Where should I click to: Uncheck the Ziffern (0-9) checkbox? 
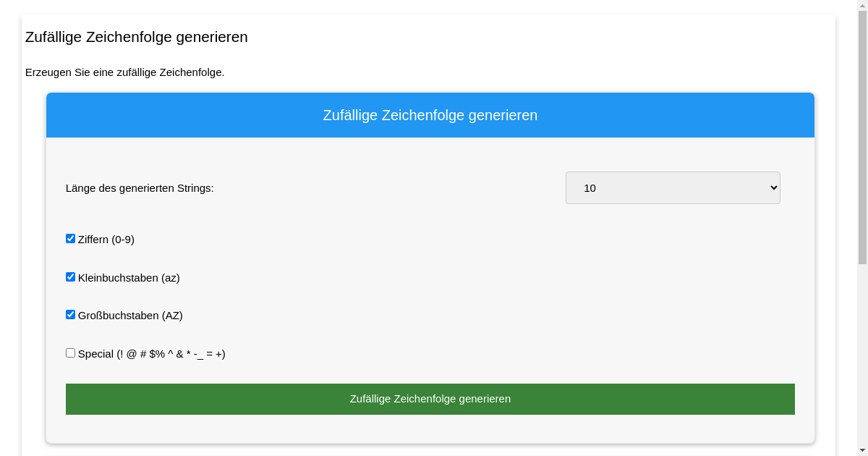point(70,238)
